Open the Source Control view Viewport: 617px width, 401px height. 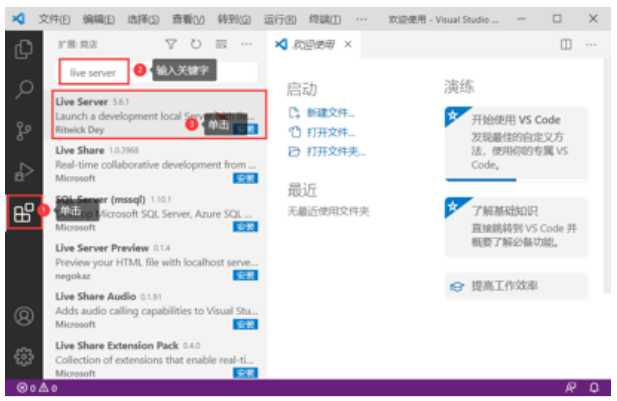[24, 131]
